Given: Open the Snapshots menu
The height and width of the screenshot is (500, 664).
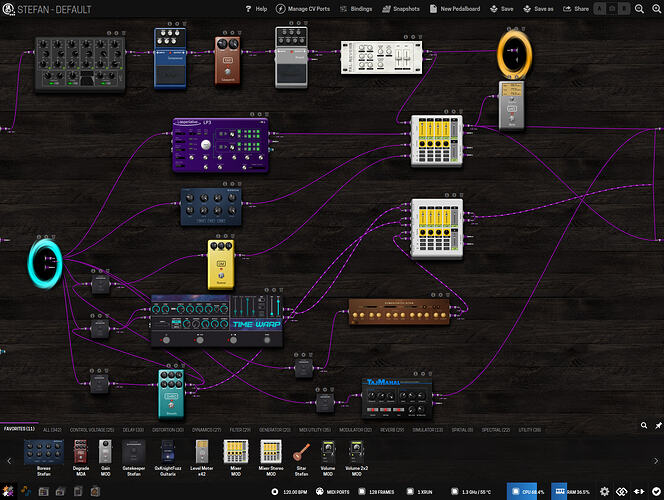Looking at the screenshot, I should click(x=401, y=8).
